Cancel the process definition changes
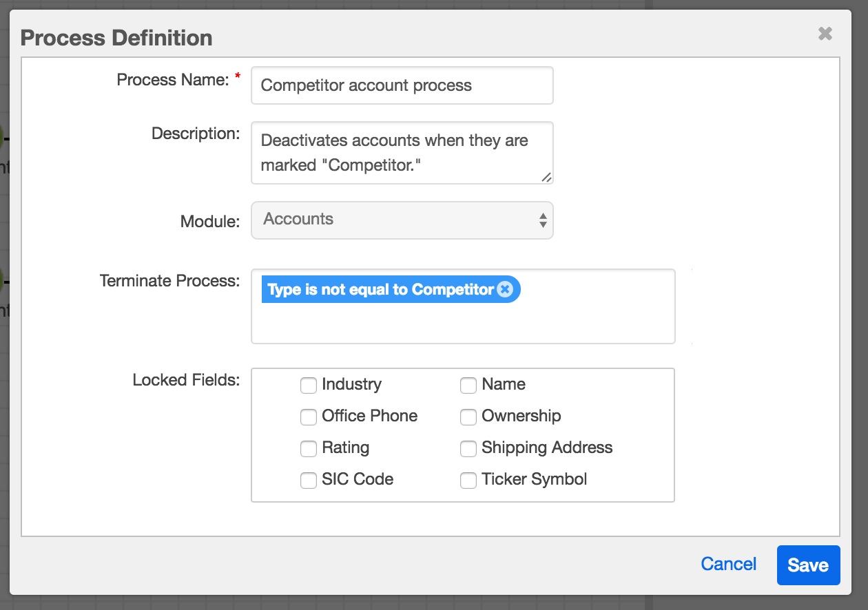868x610 pixels. [728, 564]
